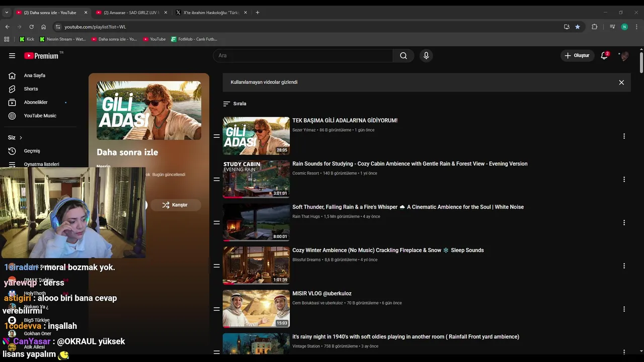The image size is (644, 362).
Task: Click the search magnifier button
Action: pyautogui.click(x=404, y=56)
